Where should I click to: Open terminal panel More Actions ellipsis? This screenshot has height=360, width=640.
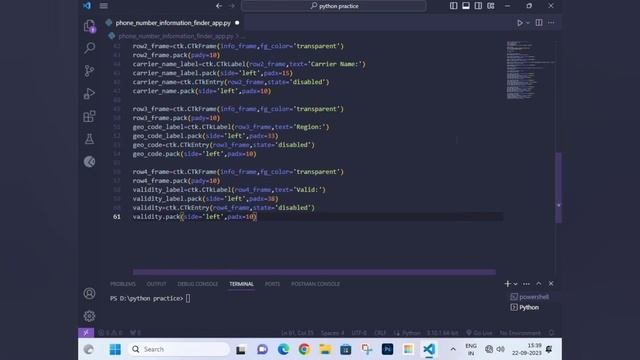[527, 284]
